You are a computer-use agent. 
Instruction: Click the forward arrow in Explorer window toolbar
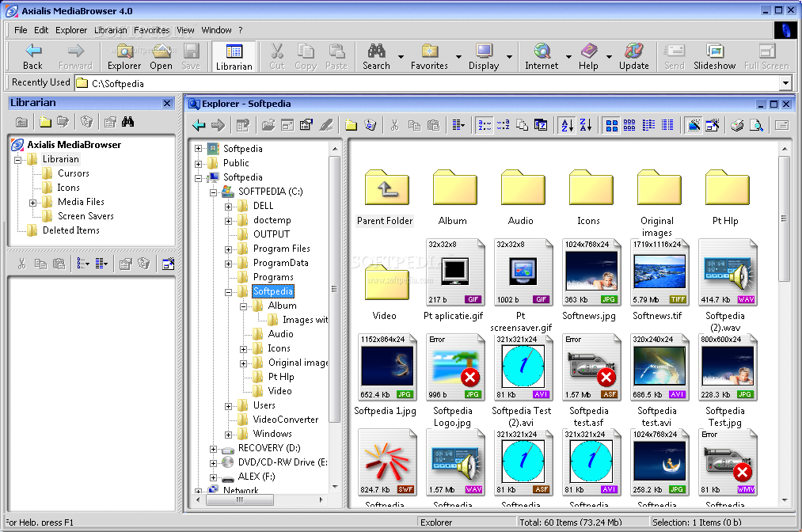click(x=218, y=125)
